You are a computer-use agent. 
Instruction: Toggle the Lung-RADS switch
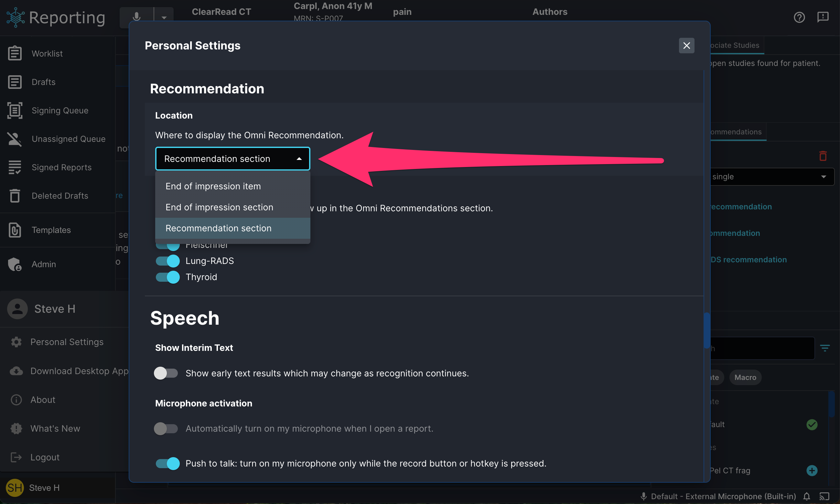pyautogui.click(x=167, y=261)
